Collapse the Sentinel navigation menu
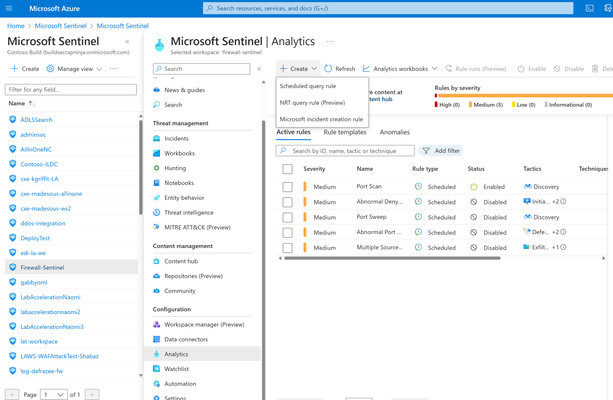 pos(259,69)
